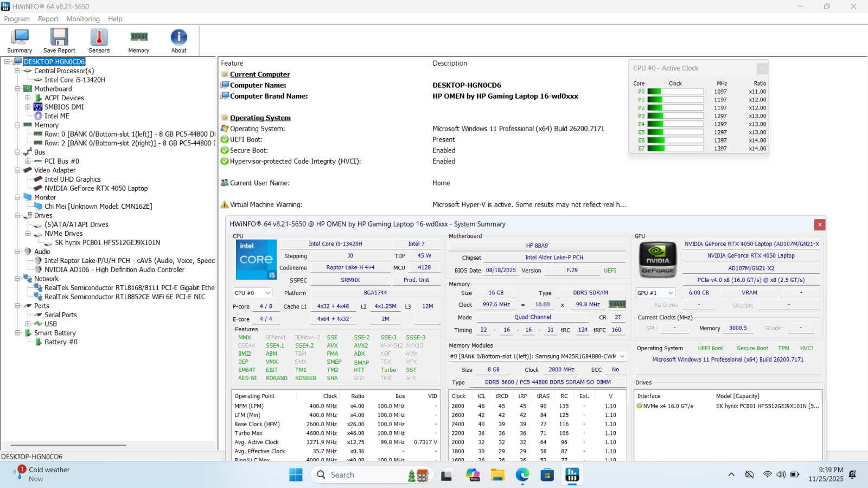Click the NVIDIA GeForce logo
Viewport: 868px width, 488px height.
pos(658,260)
